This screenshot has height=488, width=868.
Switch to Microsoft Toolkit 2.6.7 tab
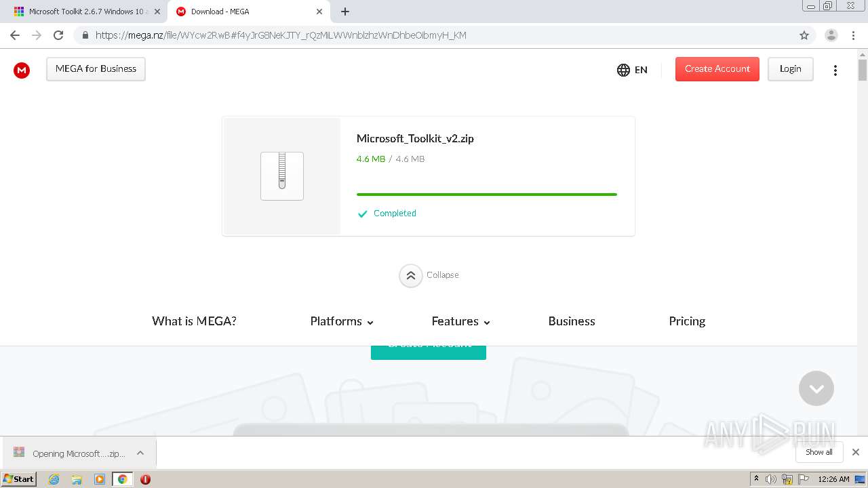pos(86,12)
